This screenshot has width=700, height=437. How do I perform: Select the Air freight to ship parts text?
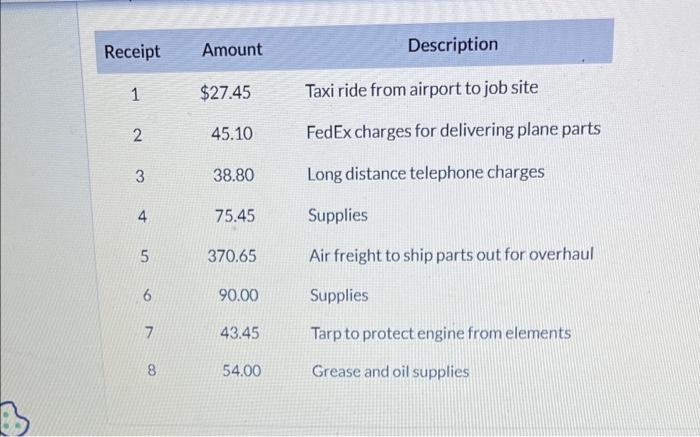coord(451,254)
